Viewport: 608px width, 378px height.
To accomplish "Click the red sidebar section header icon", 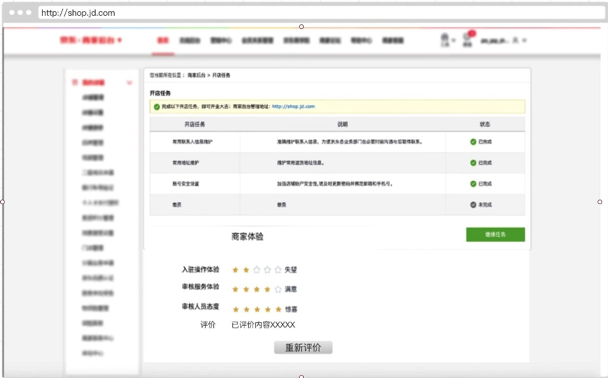I will tap(75, 82).
